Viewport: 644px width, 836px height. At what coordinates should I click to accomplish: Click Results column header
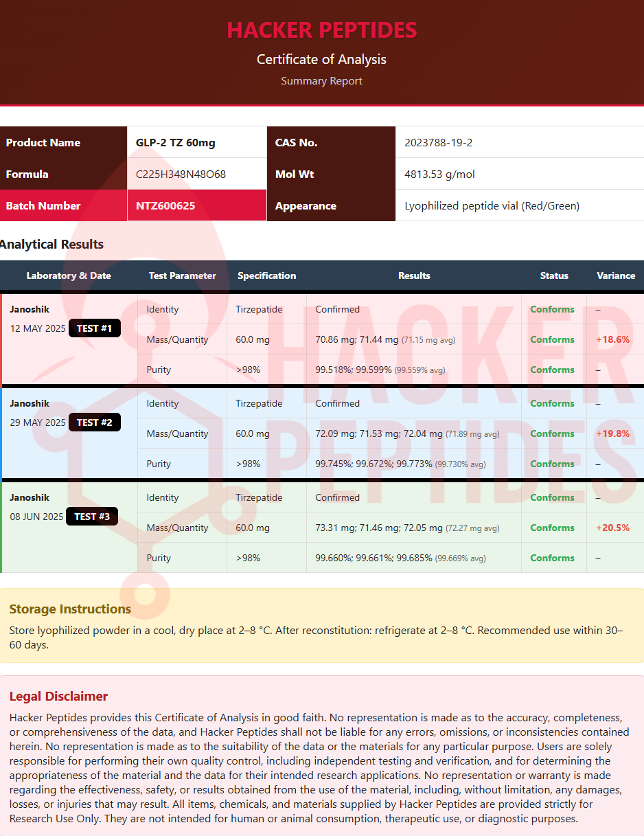[414, 275]
